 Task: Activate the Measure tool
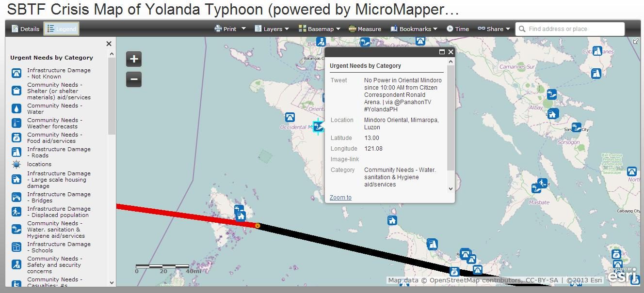365,29
